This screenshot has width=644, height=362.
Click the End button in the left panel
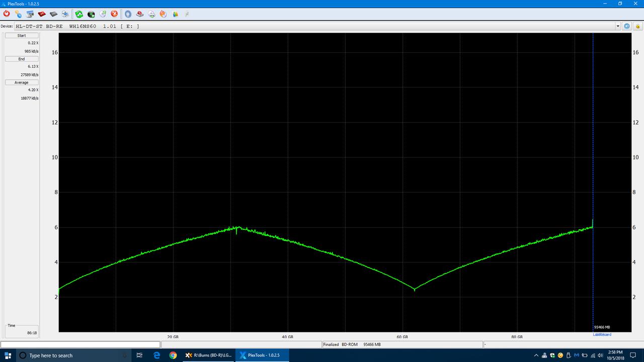[22, 59]
